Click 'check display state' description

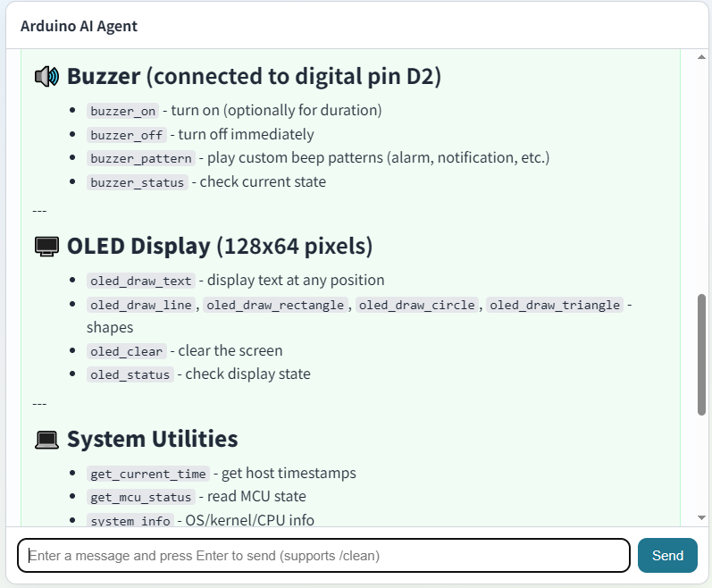(x=248, y=374)
